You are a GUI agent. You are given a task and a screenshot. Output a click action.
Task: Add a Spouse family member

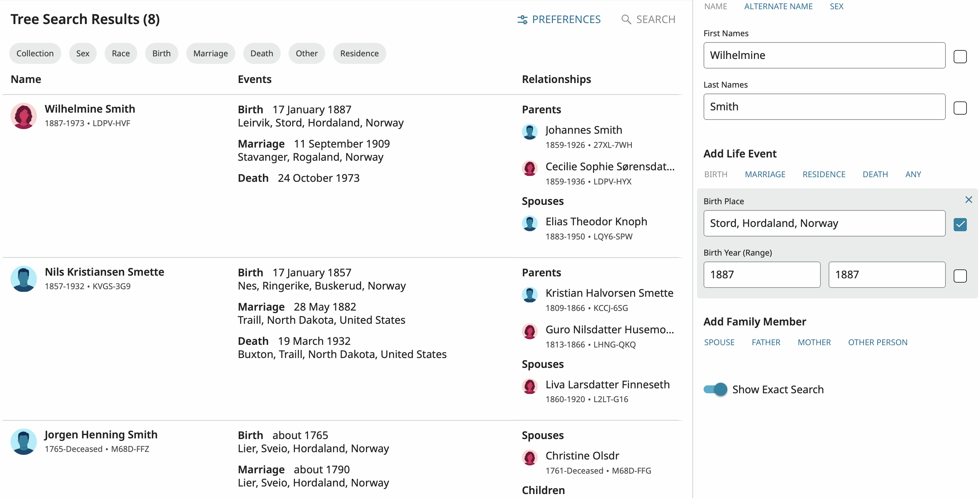pyautogui.click(x=719, y=342)
